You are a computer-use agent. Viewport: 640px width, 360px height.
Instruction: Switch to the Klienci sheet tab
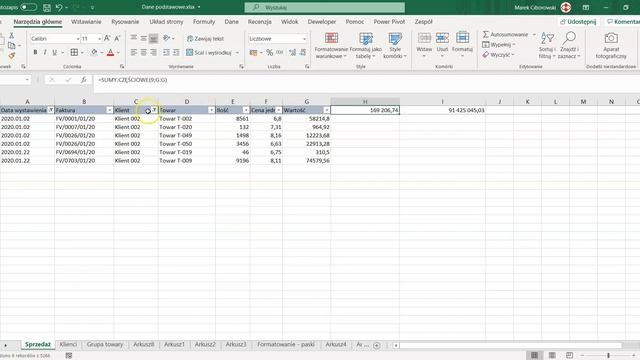pos(68,344)
